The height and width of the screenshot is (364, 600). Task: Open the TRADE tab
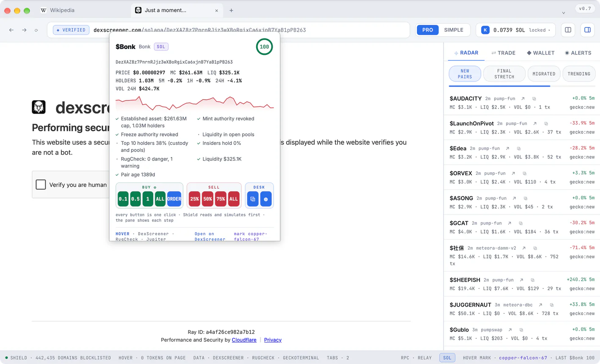503,53
